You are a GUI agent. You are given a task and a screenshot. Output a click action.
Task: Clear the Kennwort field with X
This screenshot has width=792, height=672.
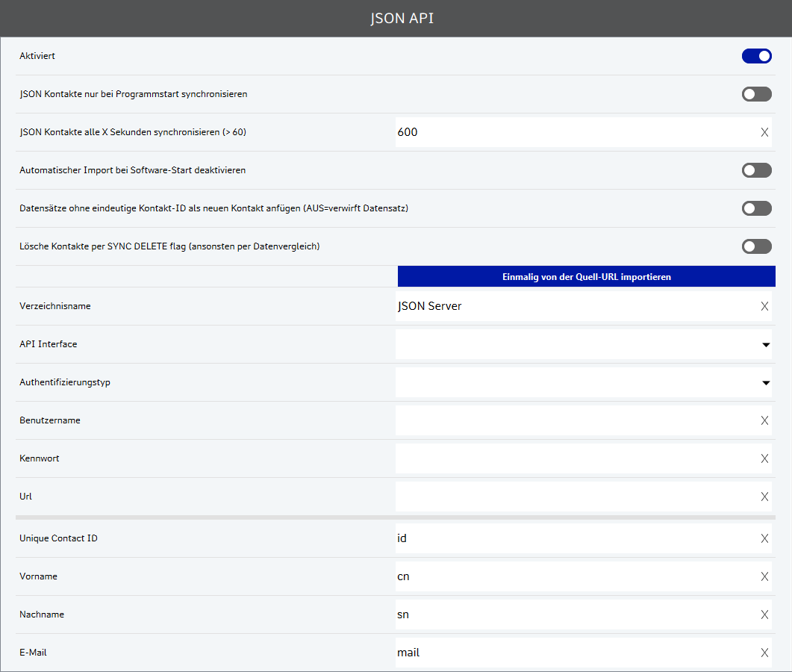764,458
